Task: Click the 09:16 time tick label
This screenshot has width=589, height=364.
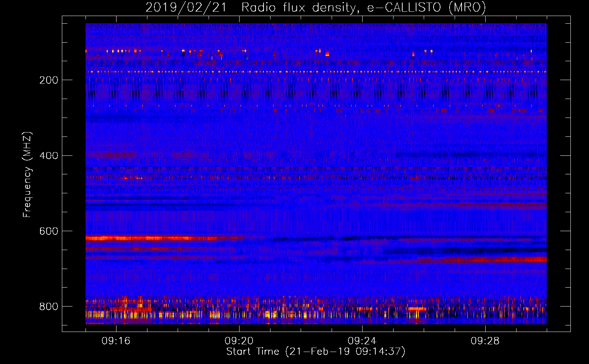Action: coord(116,341)
